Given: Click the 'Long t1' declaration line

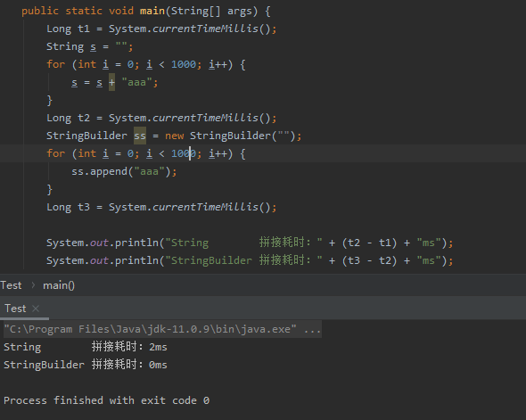Looking at the screenshot, I should tap(161, 29).
